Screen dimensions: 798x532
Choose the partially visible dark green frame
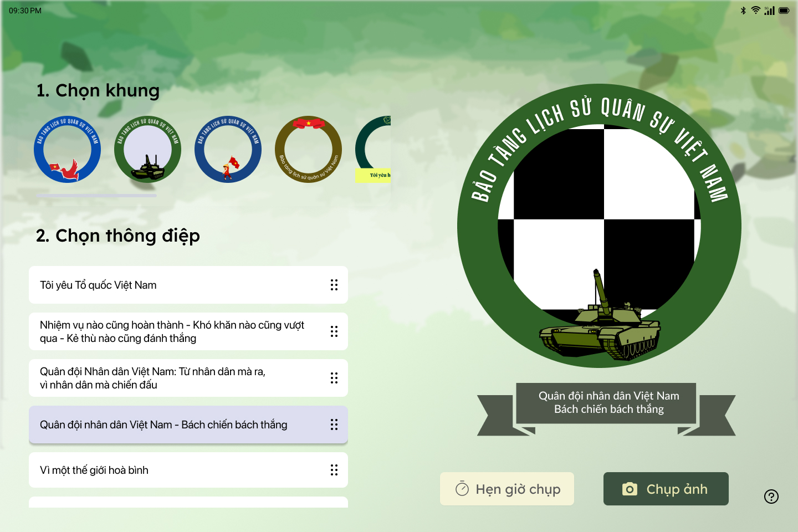[x=373, y=149]
